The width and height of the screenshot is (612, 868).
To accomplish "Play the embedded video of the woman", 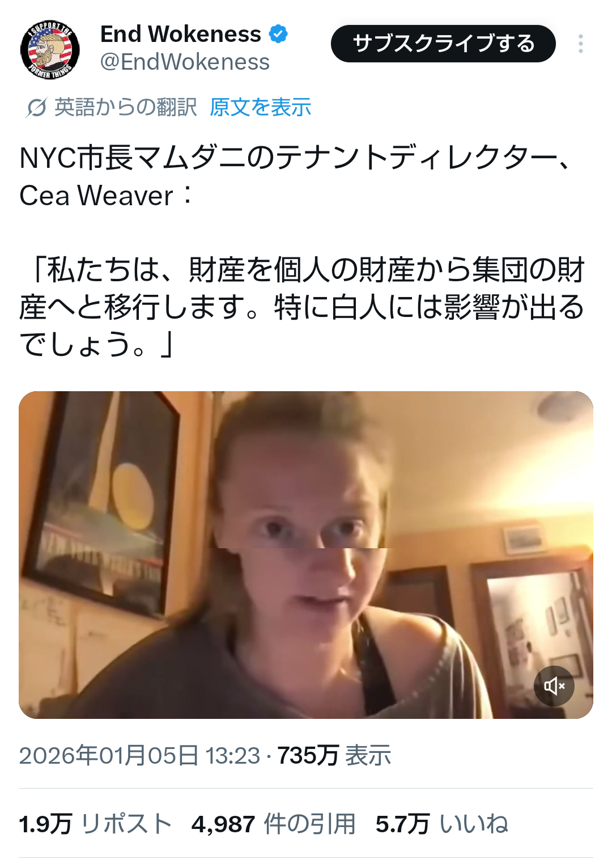I will point(306,554).
